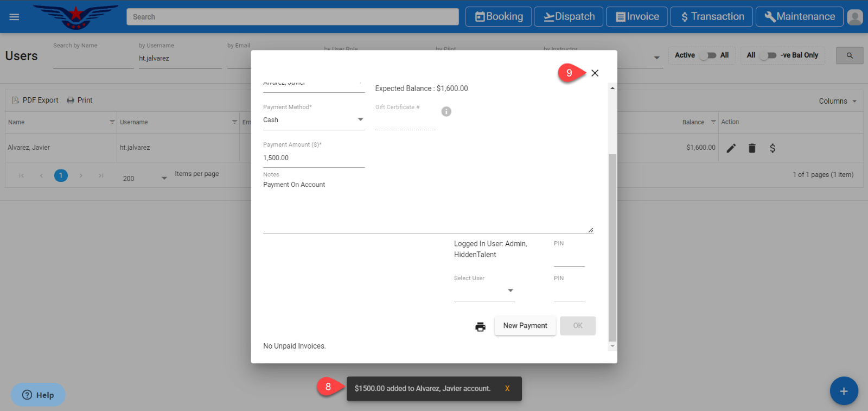Dismiss the payment added notification

pyautogui.click(x=507, y=389)
